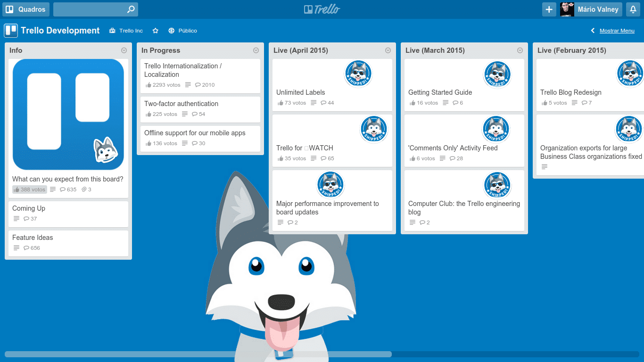
Task: Open the Mário Valney profile menu
Action: (591, 9)
